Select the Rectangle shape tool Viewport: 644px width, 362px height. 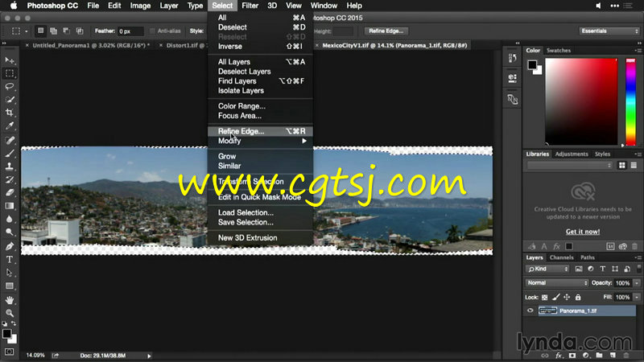coord(10,286)
